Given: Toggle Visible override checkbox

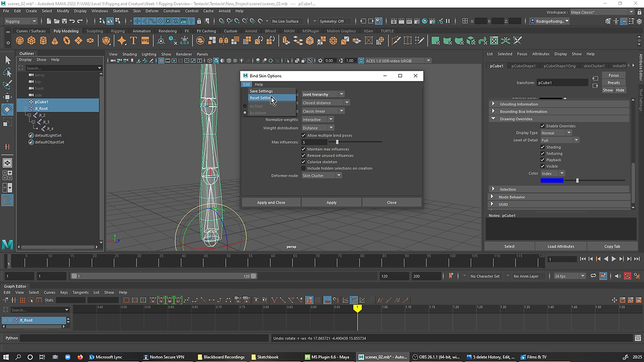Looking at the screenshot, I should 542,166.
